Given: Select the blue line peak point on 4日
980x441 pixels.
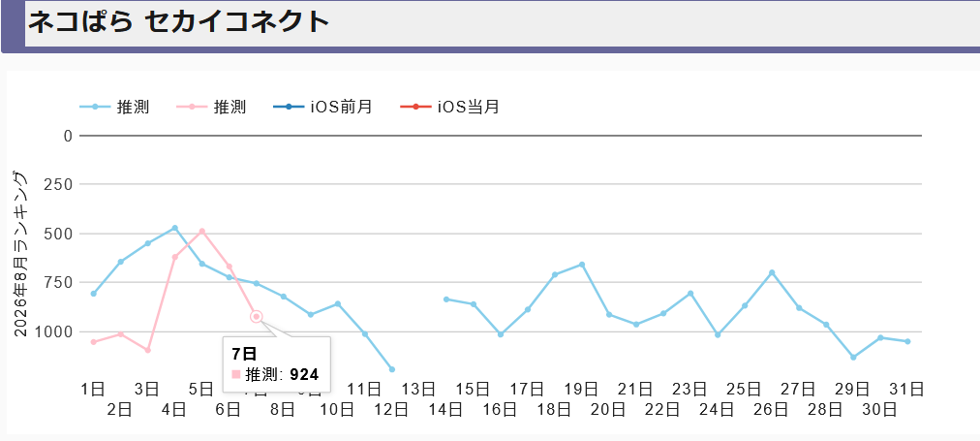Looking at the screenshot, I should pos(175,228).
